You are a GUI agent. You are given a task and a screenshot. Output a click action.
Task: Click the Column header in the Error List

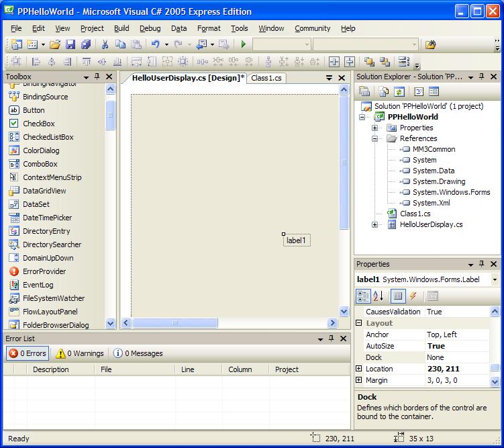click(x=245, y=369)
